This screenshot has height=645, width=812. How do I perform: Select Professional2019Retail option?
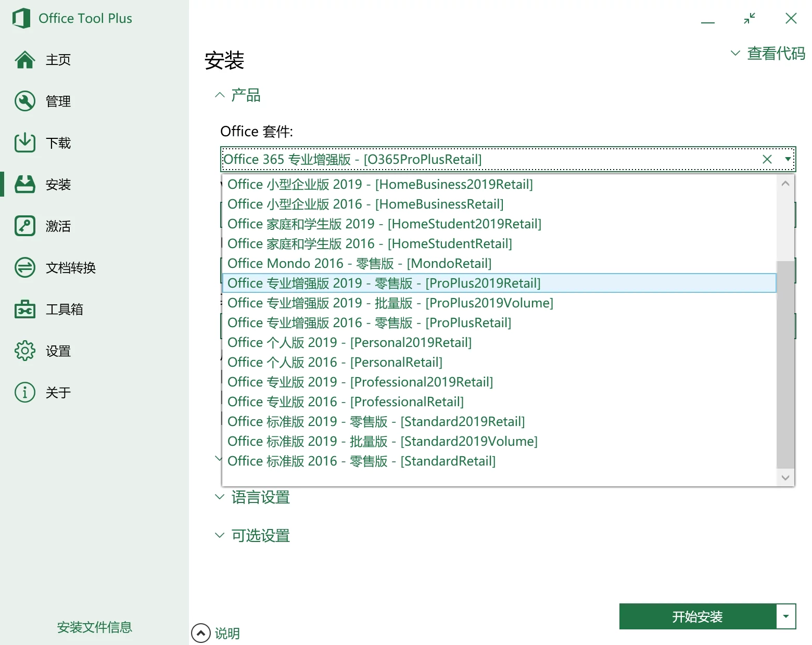[x=499, y=382]
